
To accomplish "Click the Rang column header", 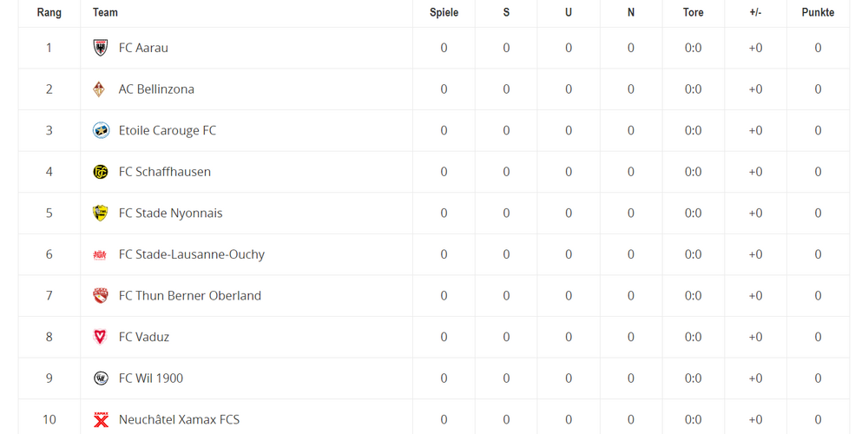I will point(49,12).
